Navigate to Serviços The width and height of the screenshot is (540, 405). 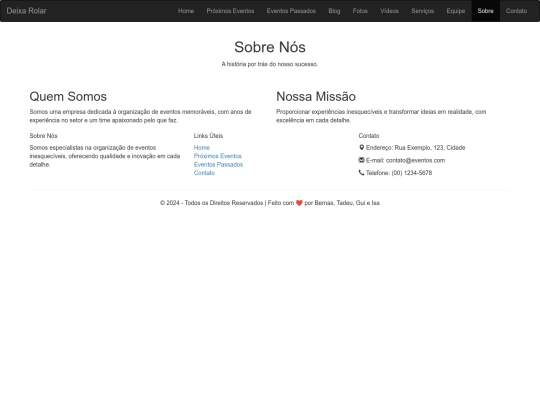[x=423, y=11]
